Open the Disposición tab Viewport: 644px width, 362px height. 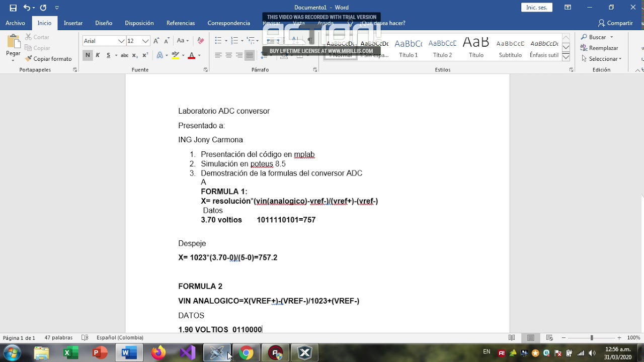(139, 23)
